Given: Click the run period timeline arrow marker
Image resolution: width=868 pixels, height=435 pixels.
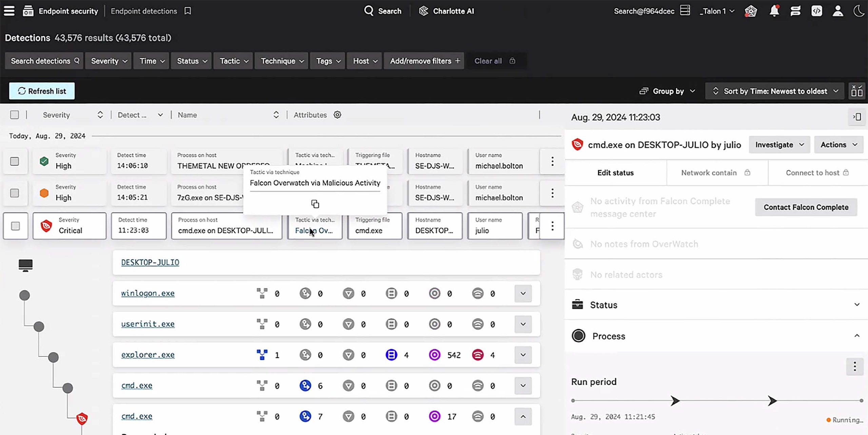Looking at the screenshot, I should [x=675, y=401].
